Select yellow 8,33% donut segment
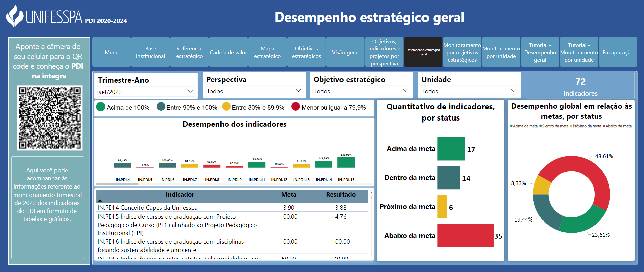This screenshot has width=644, height=272. pyautogui.click(x=541, y=186)
